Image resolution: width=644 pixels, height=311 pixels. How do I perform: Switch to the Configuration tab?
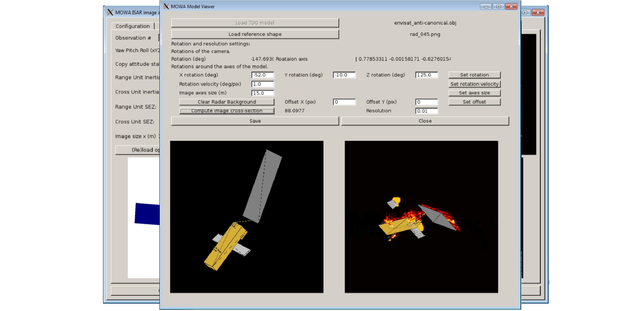click(132, 26)
